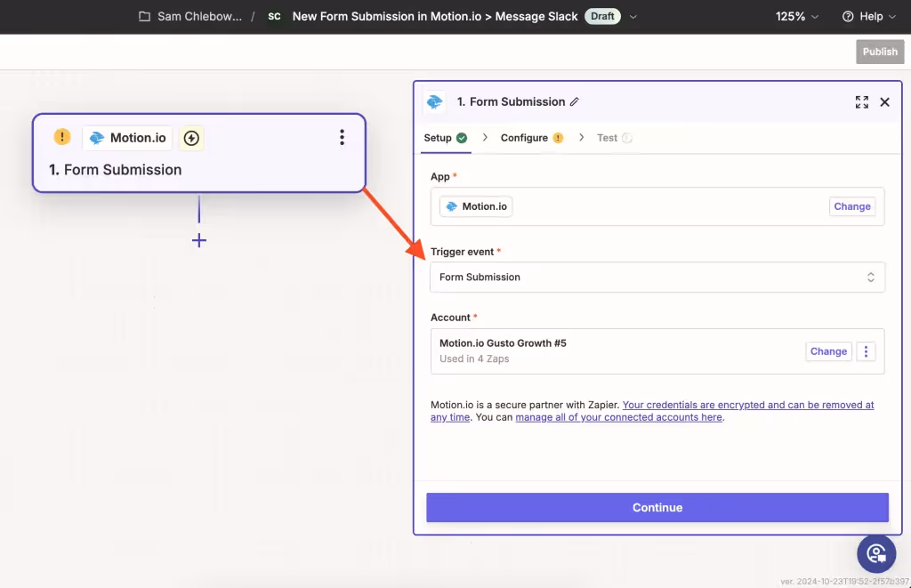Image resolution: width=911 pixels, height=588 pixels.
Task: Click the Motion.io app chip on the step card
Action: (128, 138)
